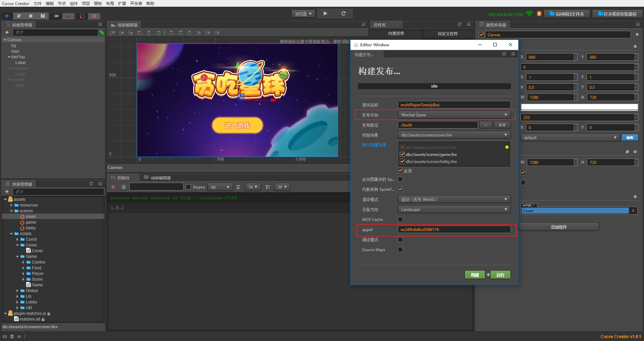Screen dimensions: 644x341
Task: Refresh the preview with reload button
Action: (x=343, y=13)
